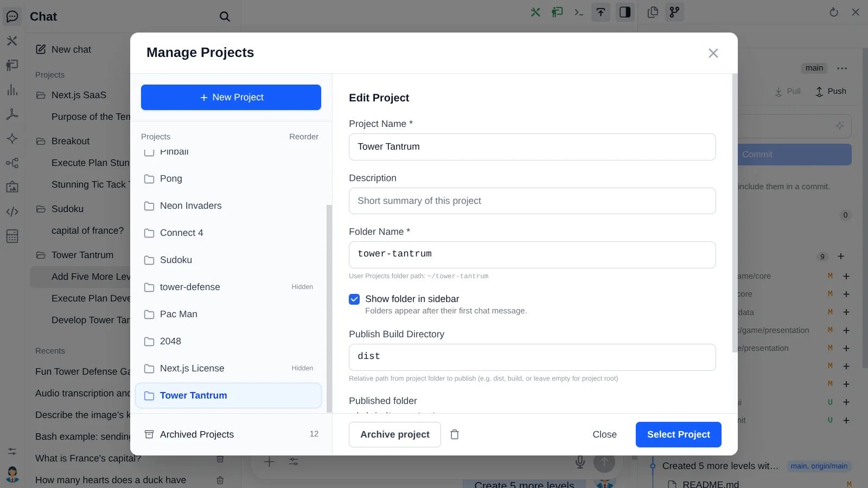The image size is (868, 488).
Task: Click the user avatar in left rail
Action: [x=12, y=474]
